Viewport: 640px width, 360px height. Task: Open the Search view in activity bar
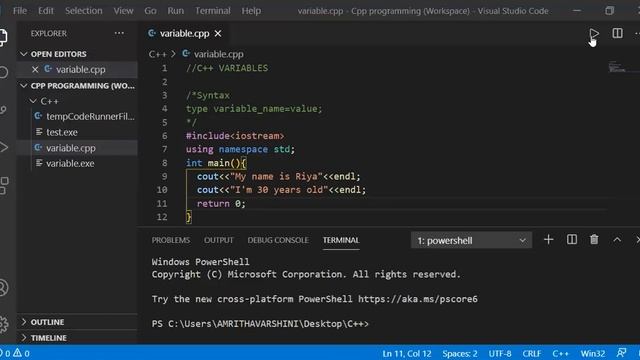click(3, 72)
